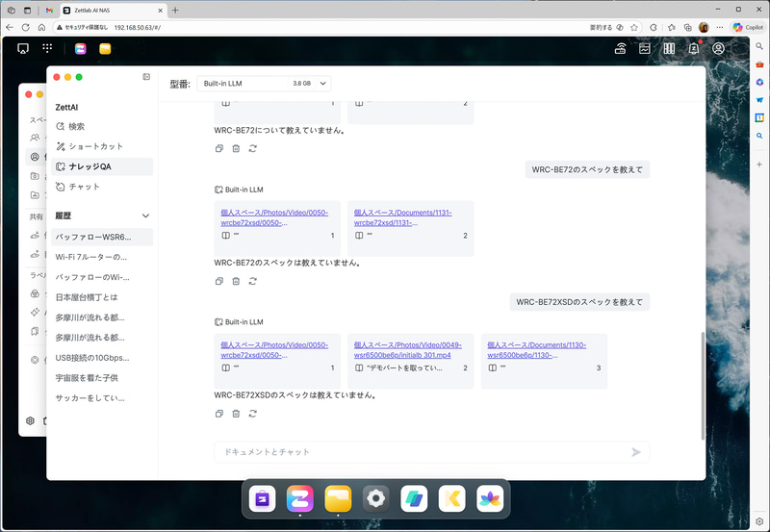Delete the WRC-BE72について reply

(236, 149)
